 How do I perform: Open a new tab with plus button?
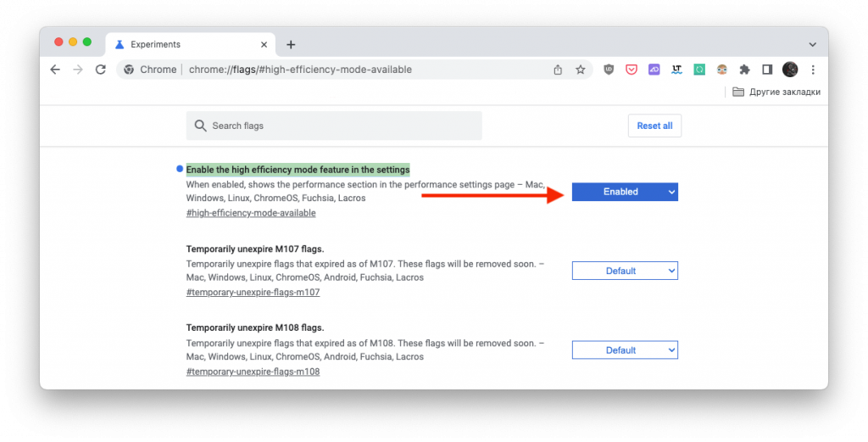pyautogui.click(x=291, y=45)
